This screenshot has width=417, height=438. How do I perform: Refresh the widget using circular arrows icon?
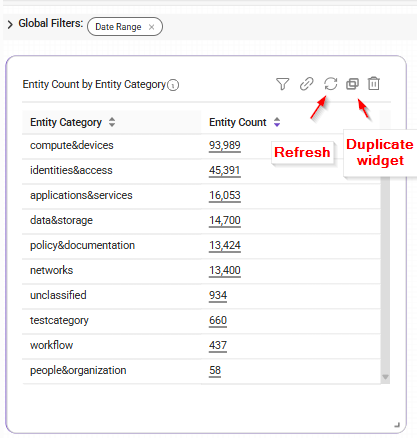click(330, 84)
